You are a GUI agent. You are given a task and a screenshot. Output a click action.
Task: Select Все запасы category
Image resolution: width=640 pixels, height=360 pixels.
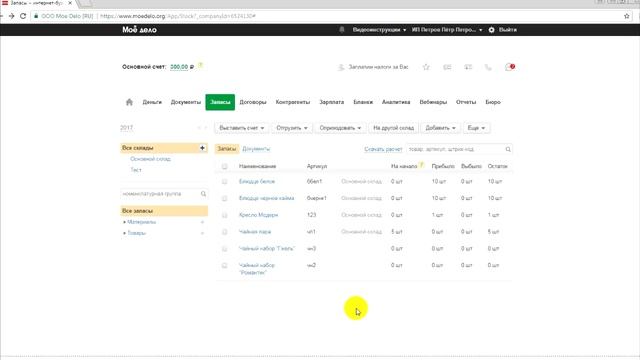pos(164,211)
